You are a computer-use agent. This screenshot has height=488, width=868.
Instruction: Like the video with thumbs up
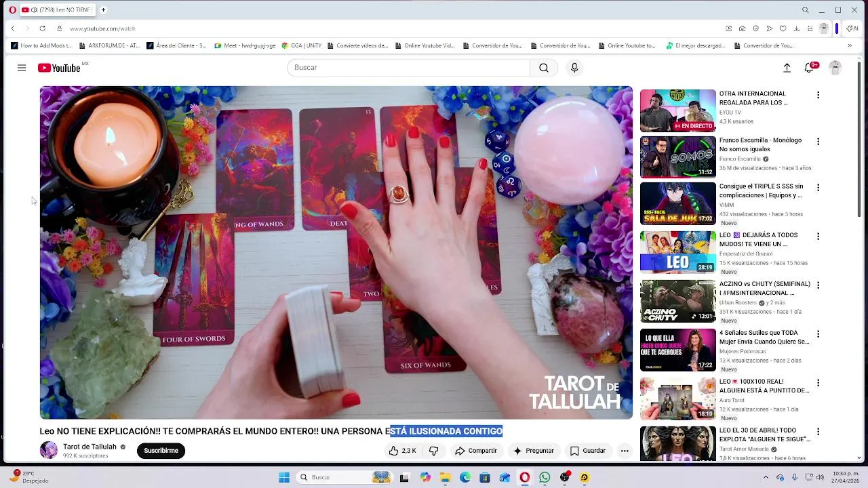pos(403,451)
